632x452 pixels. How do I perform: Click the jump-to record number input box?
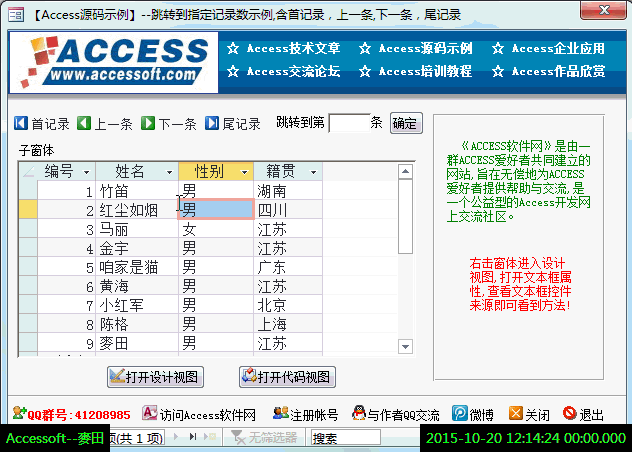coord(349,123)
